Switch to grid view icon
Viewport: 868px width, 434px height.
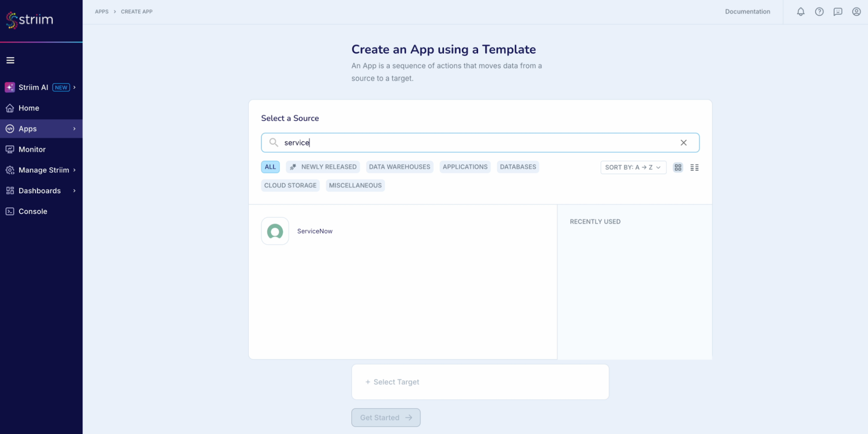click(x=678, y=167)
